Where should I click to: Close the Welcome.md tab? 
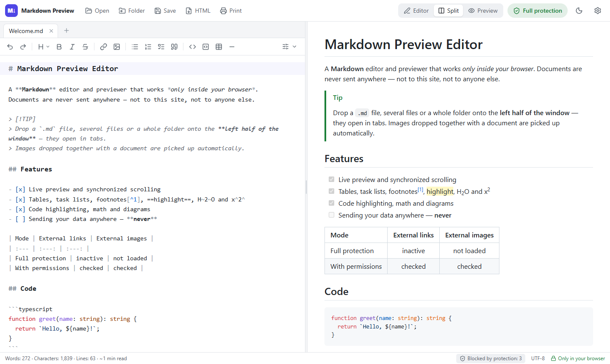click(51, 31)
